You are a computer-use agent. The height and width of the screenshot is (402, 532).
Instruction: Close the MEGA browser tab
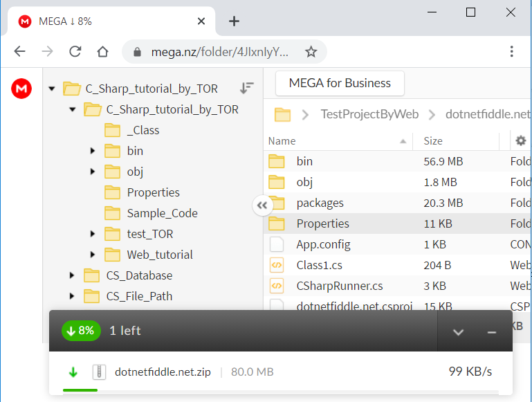(x=201, y=21)
